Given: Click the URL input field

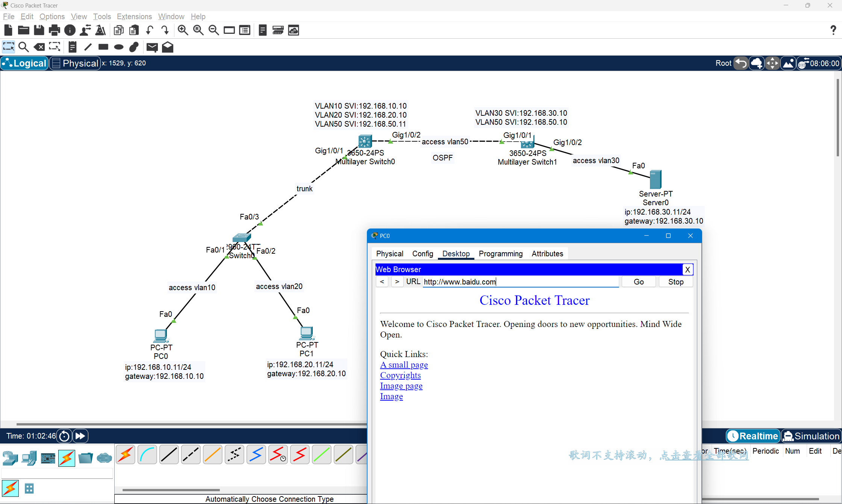Looking at the screenshot, I should tap(521, 282).
